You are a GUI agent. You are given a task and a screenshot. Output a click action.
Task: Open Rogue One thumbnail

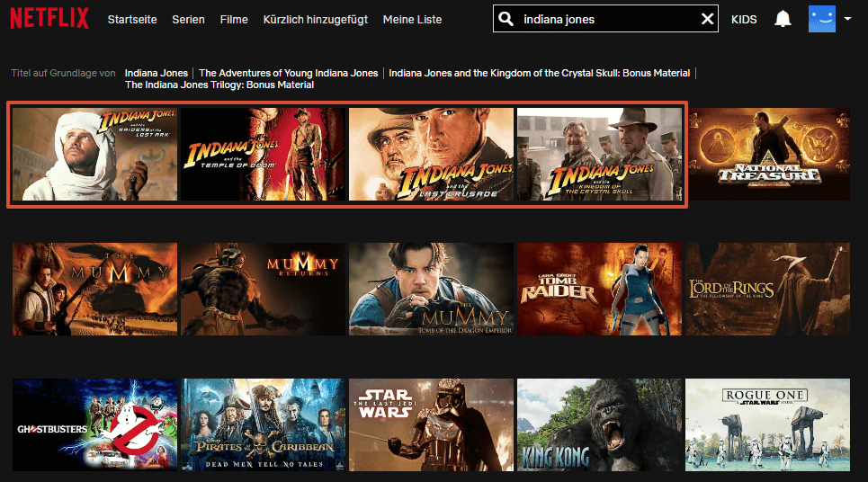pos(768,424)
